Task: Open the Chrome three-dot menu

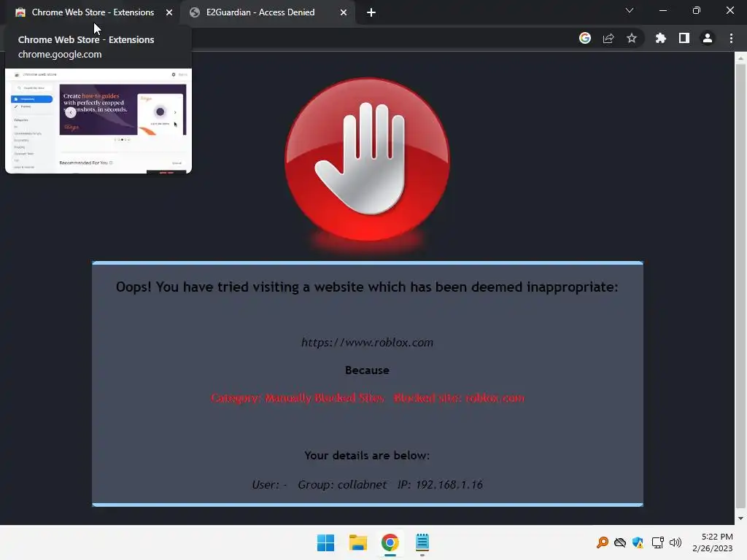Action: click(x=731, y=38)
